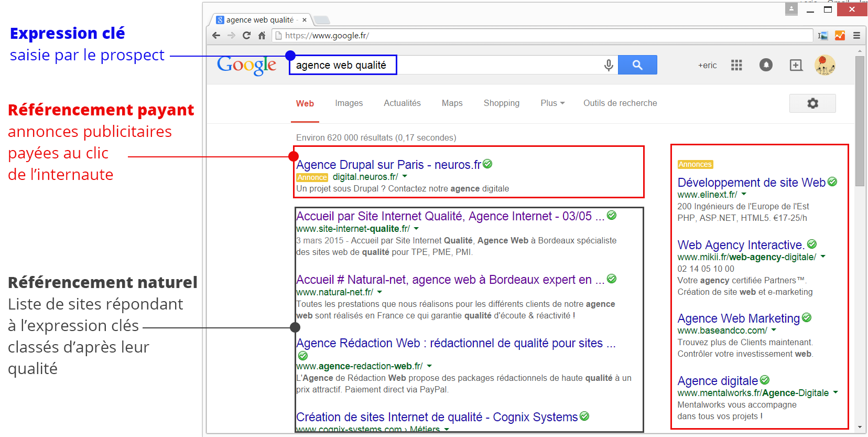Click the vertical scrollbar thumb
Screen dimensions: 868x437
860,121
